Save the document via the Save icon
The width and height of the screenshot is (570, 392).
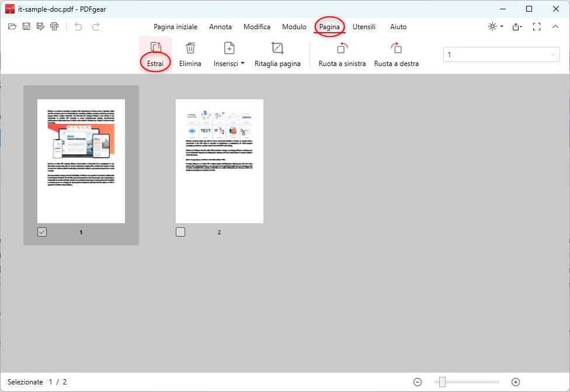pos(26,26)
